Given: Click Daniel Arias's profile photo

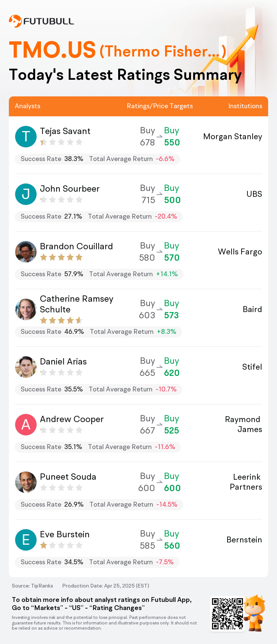Looking at the screenshot, I should 26,367.
